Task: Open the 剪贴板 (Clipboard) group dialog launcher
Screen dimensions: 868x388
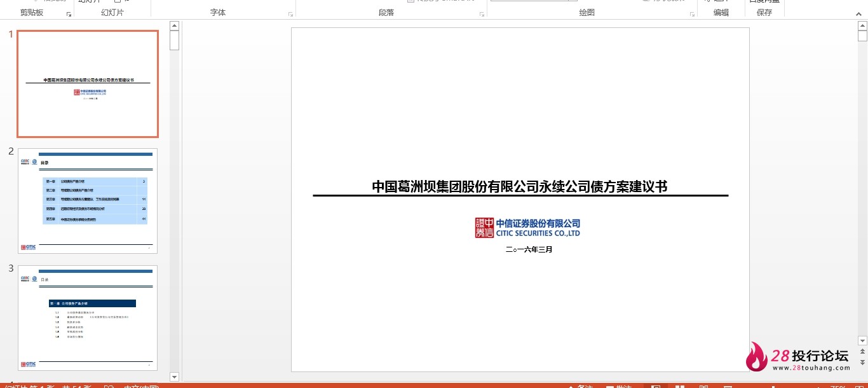Action: coord(69,13)
